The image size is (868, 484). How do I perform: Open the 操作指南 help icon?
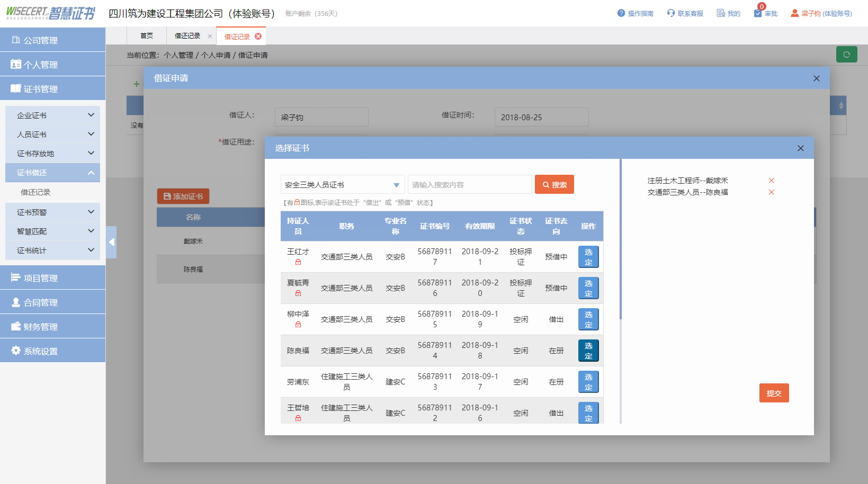click(621, 13)
